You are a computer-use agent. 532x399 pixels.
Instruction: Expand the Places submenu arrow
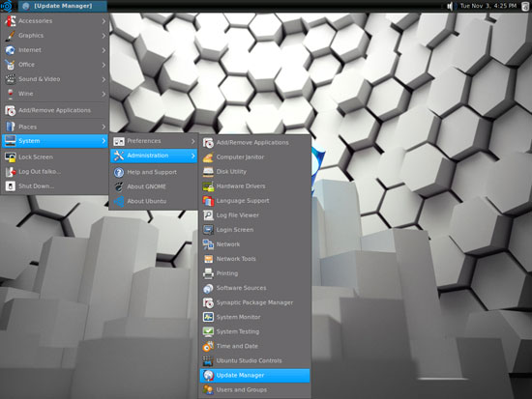coord(103,127)
